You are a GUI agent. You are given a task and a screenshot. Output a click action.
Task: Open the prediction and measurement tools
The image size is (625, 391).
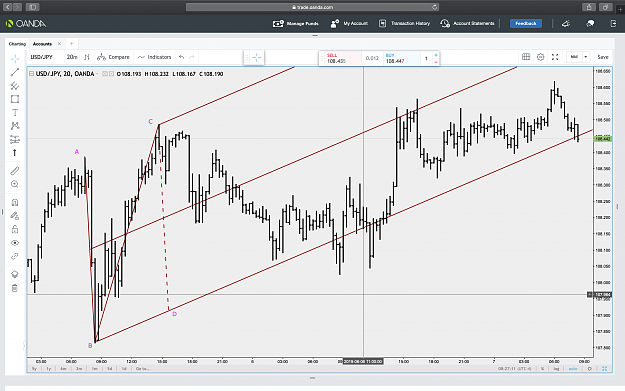(x=15, y=140)
